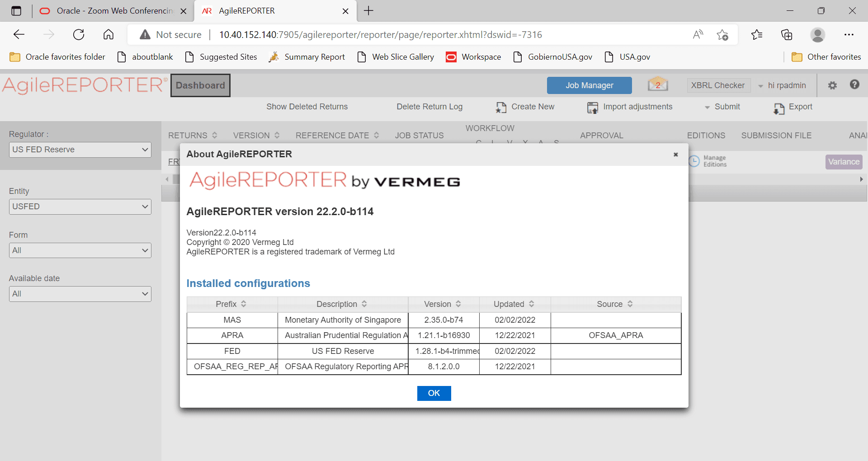Image resolution: width=868 pixels, height=461 pixels.
Task: Open the Job Manager
Action: (590, 85)
